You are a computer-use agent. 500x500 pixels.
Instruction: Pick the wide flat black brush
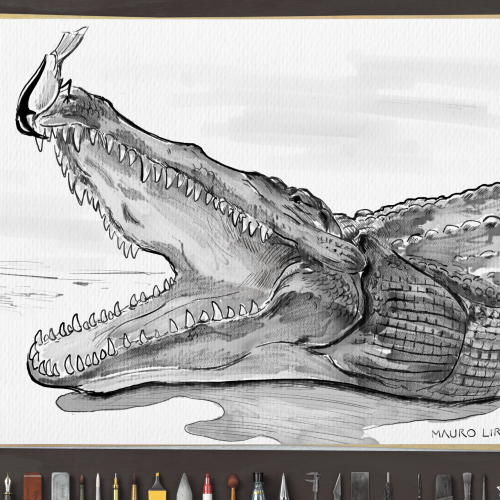[444, 487]
